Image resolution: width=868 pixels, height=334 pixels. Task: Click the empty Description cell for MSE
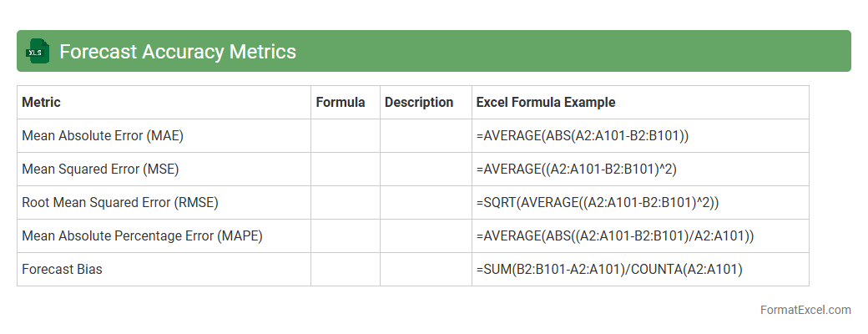coord(426,170)
